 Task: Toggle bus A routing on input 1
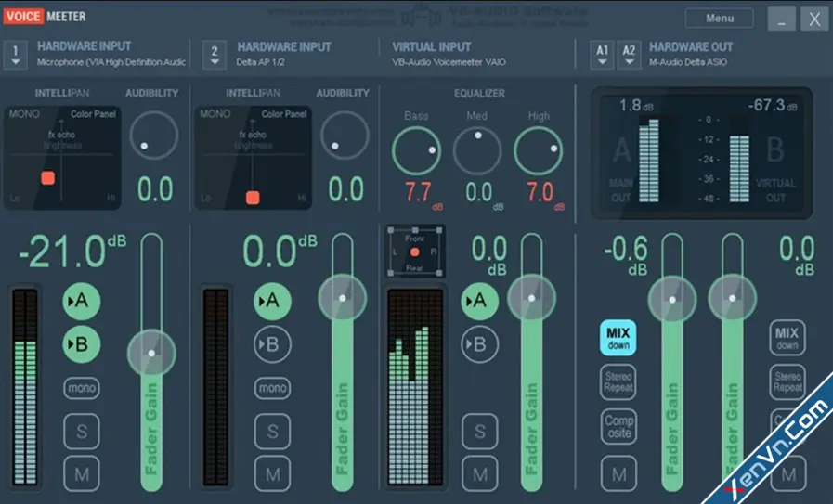[82, 301]
